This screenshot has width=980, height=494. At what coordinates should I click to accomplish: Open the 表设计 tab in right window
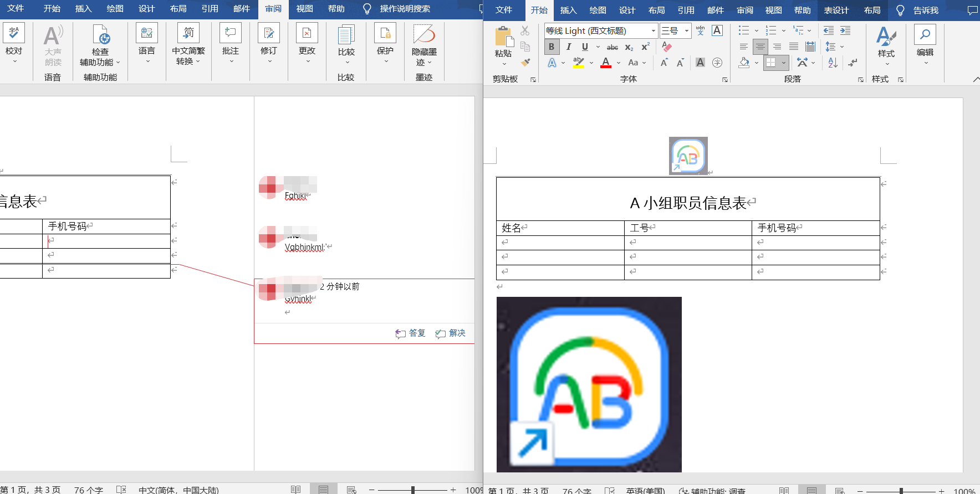coord(836,10)
